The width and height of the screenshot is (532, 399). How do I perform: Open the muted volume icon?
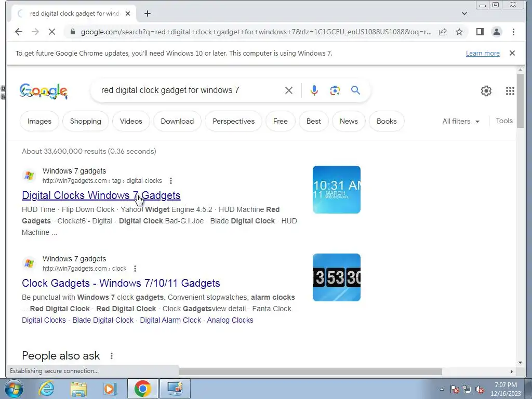pyautogui.click(x=480, y=389)
